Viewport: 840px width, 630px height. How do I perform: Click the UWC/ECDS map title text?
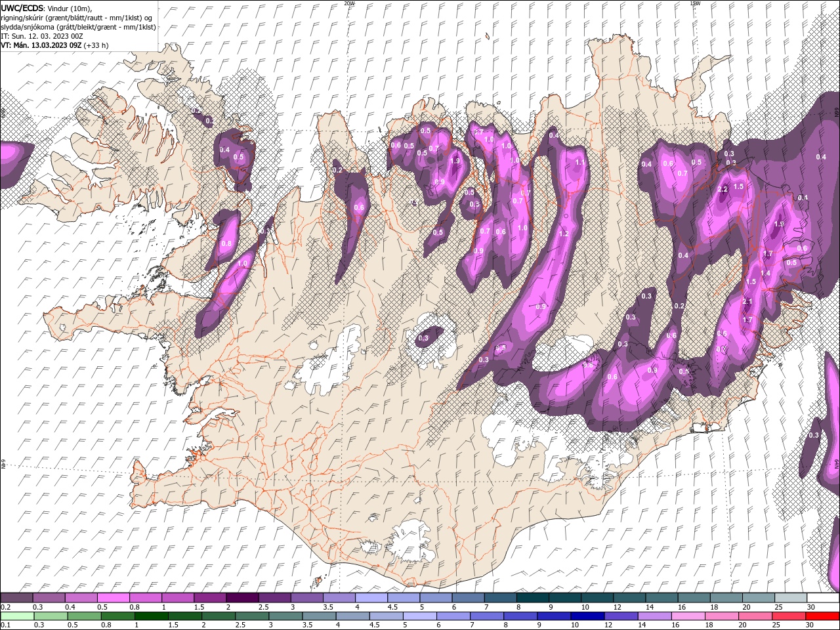22,7
